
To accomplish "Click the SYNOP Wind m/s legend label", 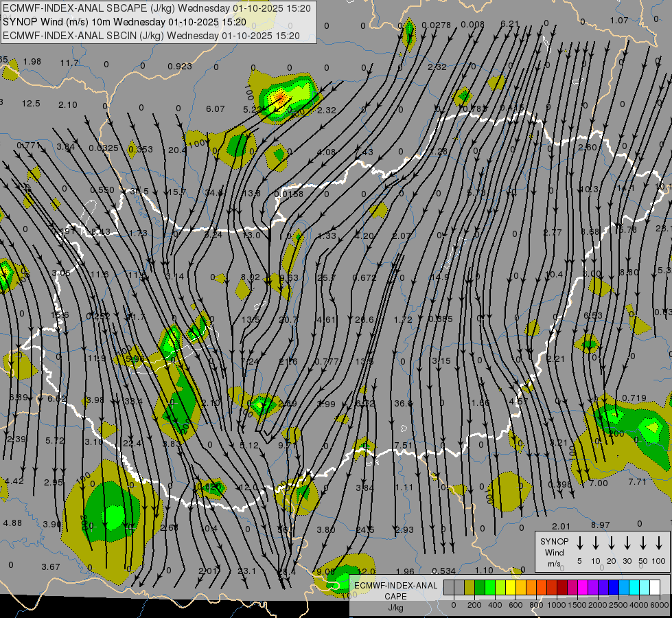I will [x=554, y=552].
